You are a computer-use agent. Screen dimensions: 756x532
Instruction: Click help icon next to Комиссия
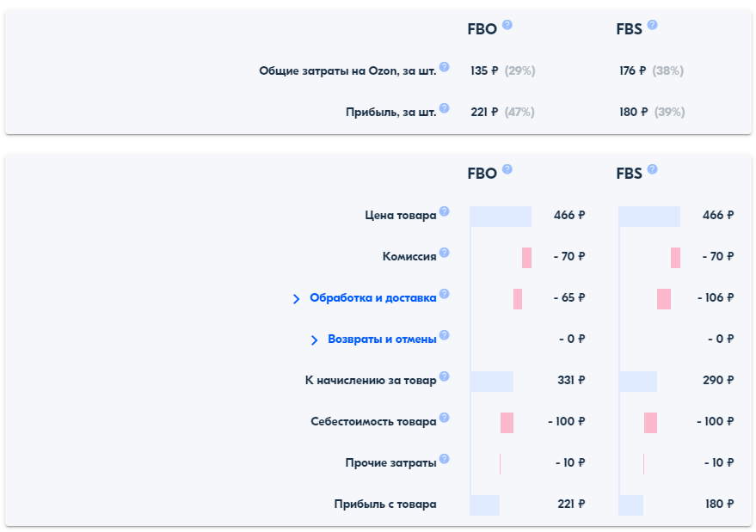445,253
